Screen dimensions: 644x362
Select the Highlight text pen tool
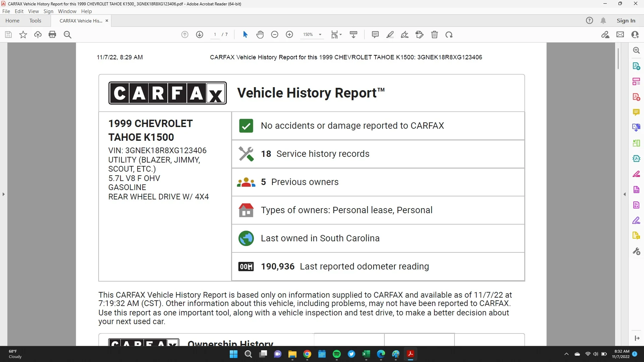point(390,35)
